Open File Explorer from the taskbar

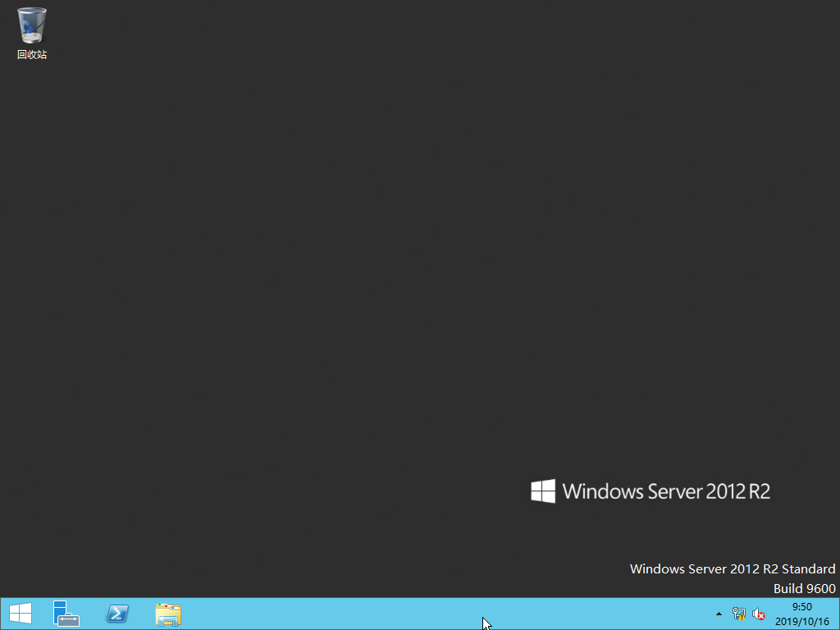point(167,614)
